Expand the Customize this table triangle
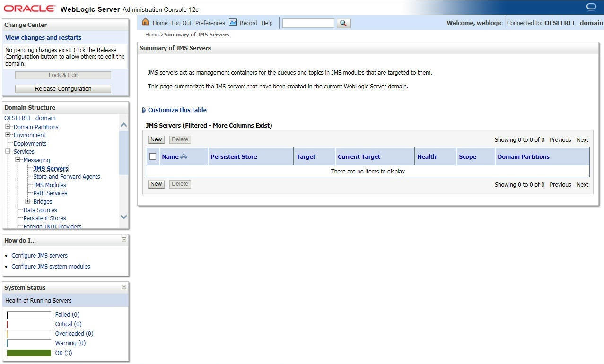The width and height of the screenshot is (604, 364). coord(144,110)
